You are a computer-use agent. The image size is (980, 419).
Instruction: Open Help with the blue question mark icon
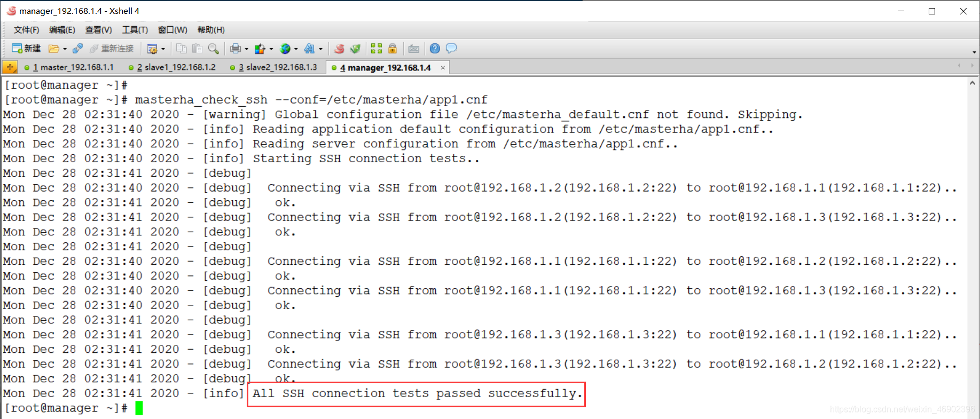pyautogui.click(x=435, y=49)
